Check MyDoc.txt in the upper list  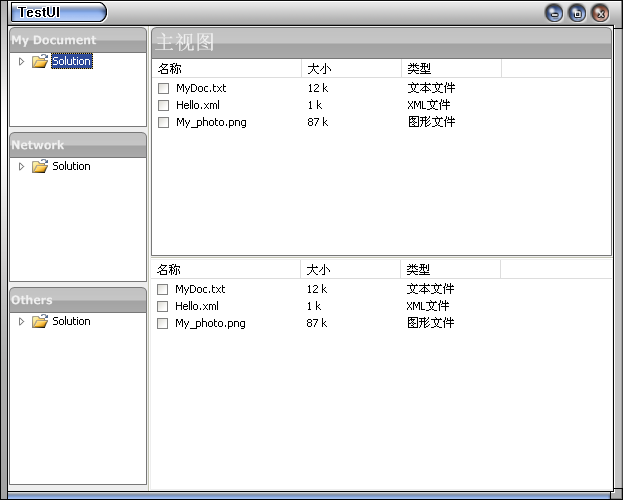(163, 88)
